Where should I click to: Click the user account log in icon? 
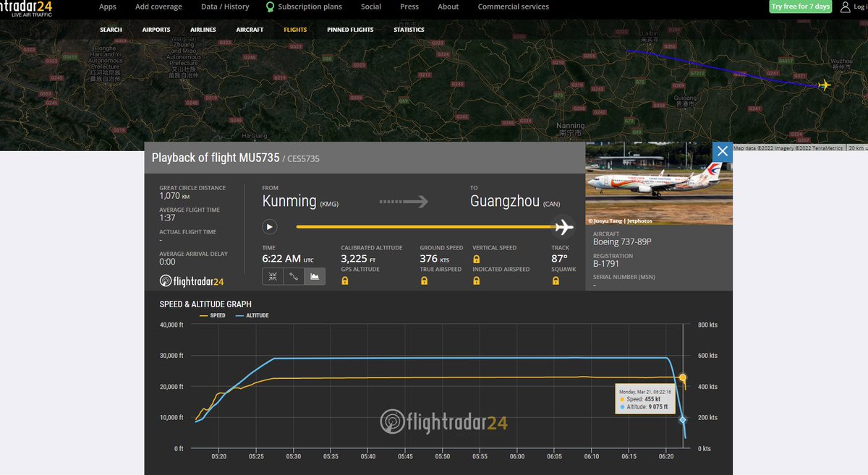tap(846, 7)
